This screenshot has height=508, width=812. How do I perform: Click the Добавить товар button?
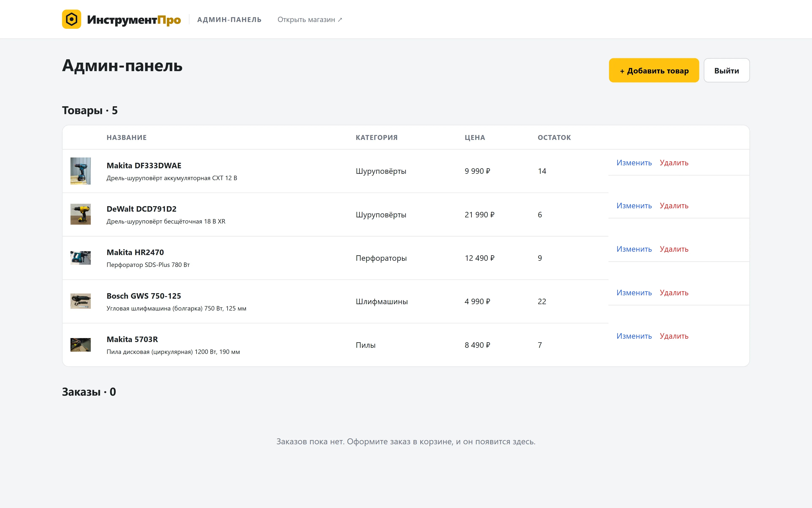click(x=654, y=70)
